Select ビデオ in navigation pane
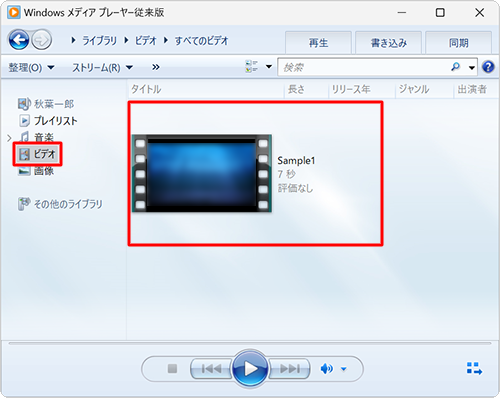 point(37,154)
